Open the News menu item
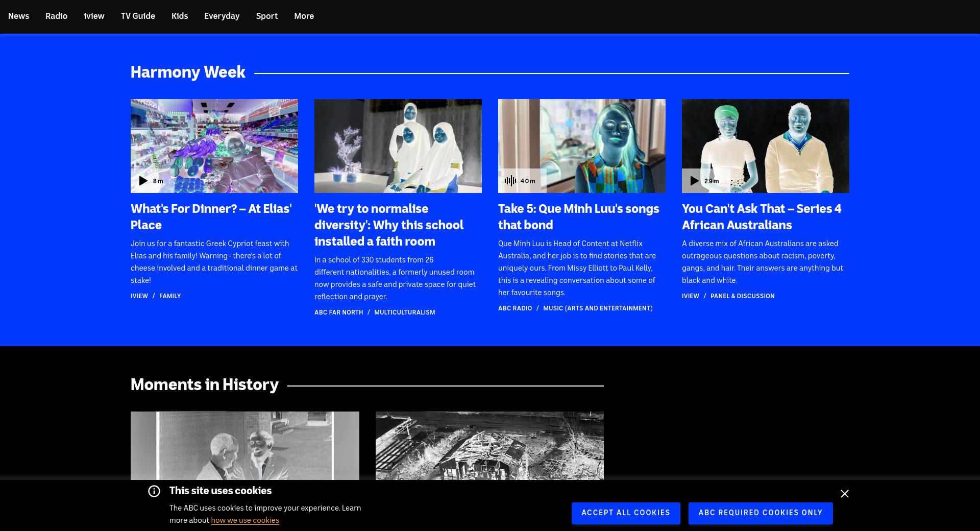The height and width of the screenshot is (531, 980). [x=18, y=16]
